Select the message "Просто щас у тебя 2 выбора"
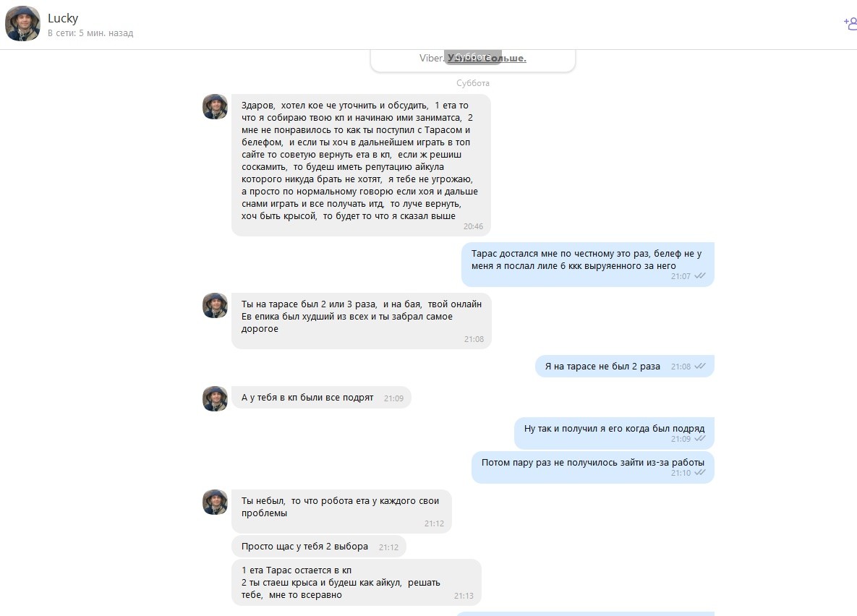 304,547
